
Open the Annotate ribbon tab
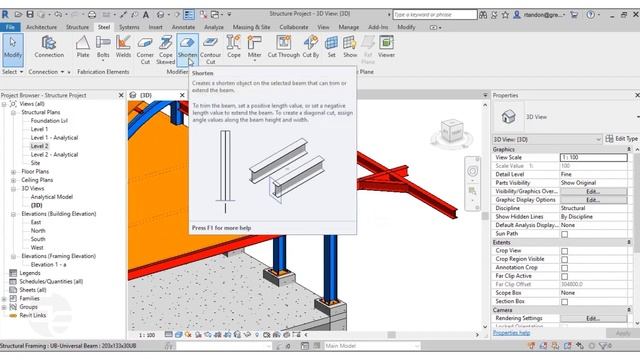pos(183,27)
